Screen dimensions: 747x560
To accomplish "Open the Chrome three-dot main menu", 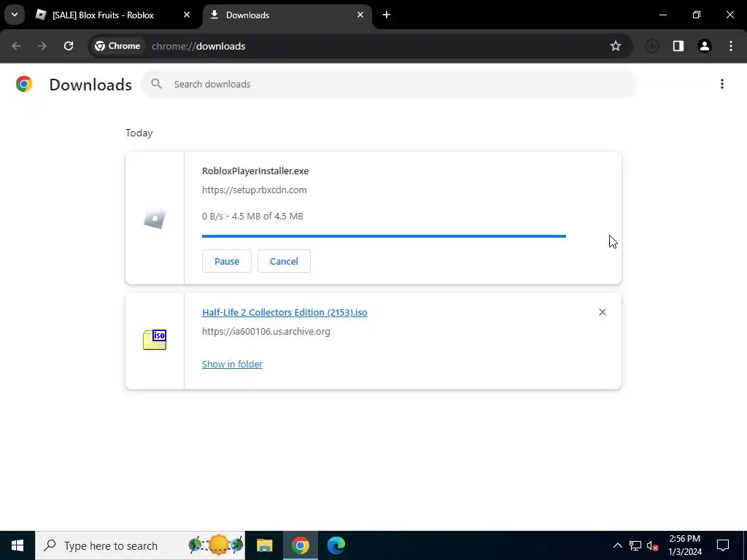I will 731,46.
